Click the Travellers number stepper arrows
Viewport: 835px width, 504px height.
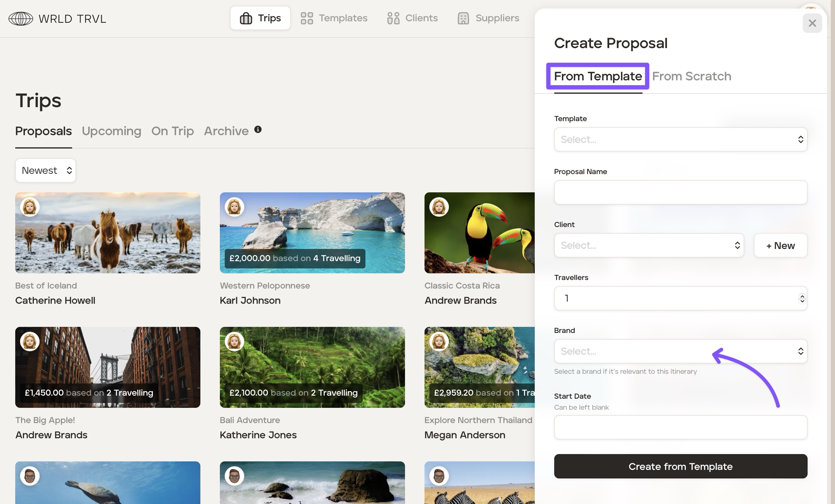pos(802,298)
